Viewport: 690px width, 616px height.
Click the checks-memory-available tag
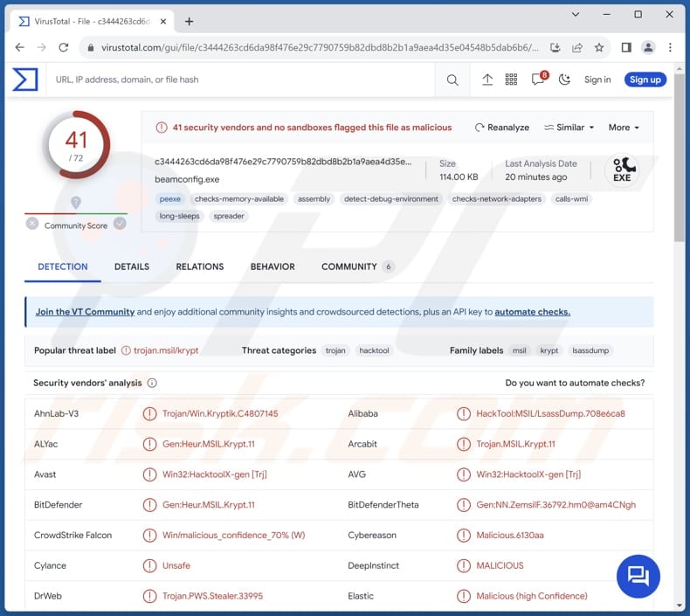239,199
